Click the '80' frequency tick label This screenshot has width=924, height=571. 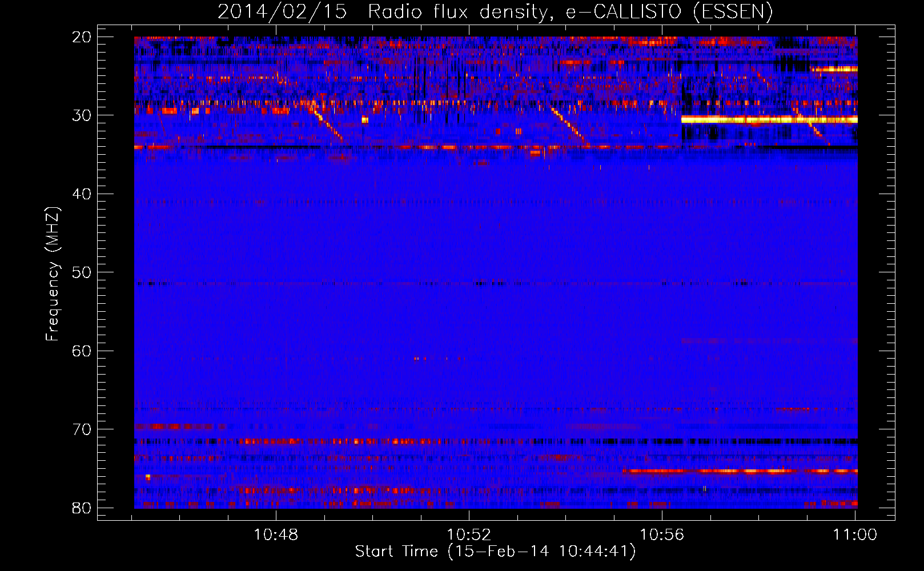[x=82, y=508]
